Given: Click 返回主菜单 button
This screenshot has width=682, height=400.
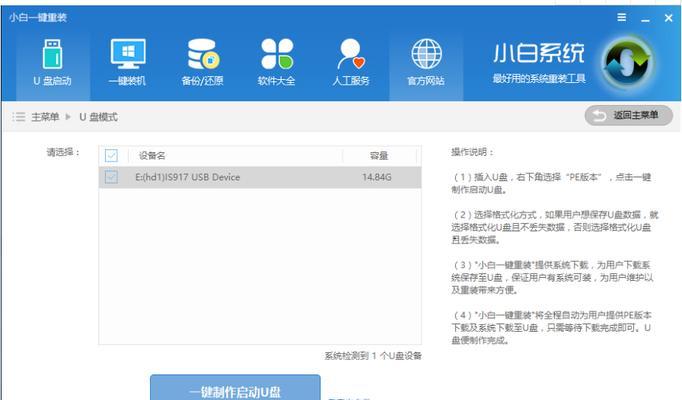Looking at the screenshot, I should pos(629,115).
